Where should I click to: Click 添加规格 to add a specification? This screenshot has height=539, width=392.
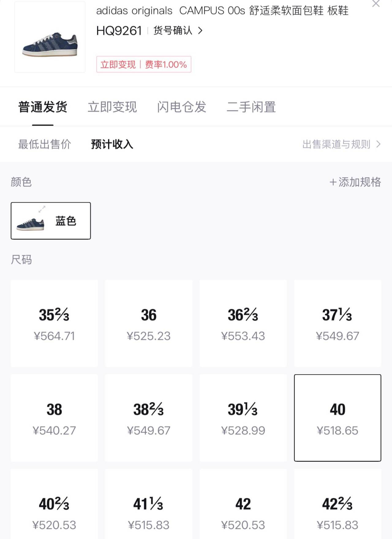(x=355, y=182)
